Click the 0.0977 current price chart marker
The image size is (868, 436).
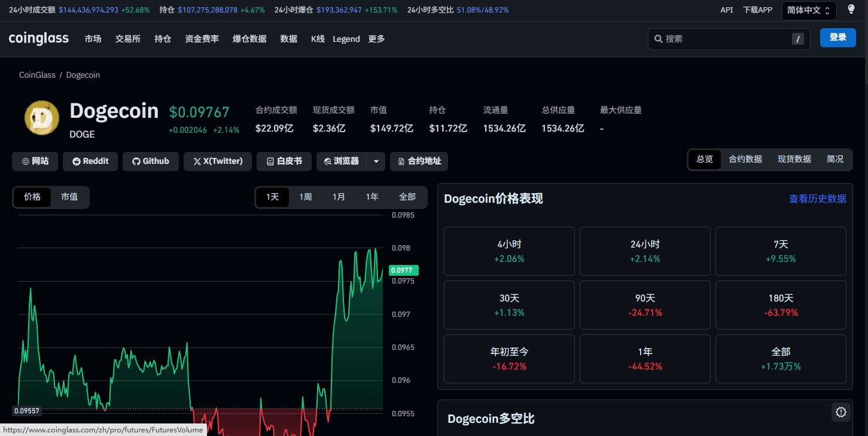click(x=403, y=270)
